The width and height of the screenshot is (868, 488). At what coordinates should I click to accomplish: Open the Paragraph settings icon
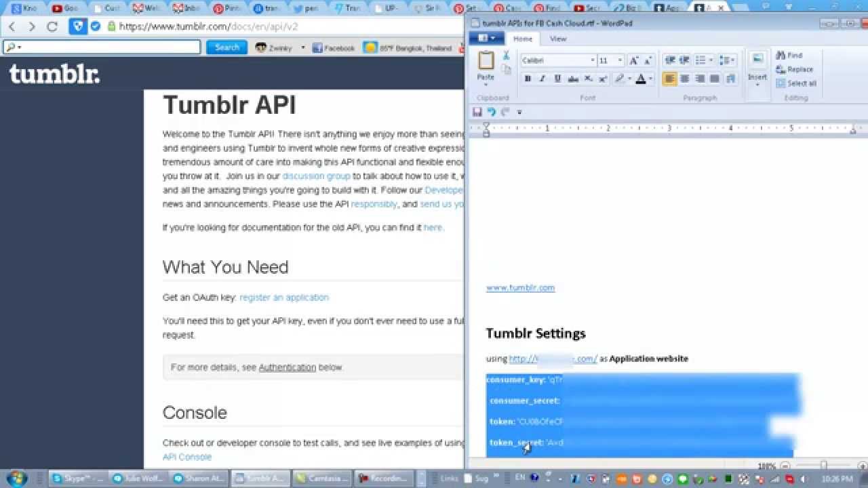point(730,79)
